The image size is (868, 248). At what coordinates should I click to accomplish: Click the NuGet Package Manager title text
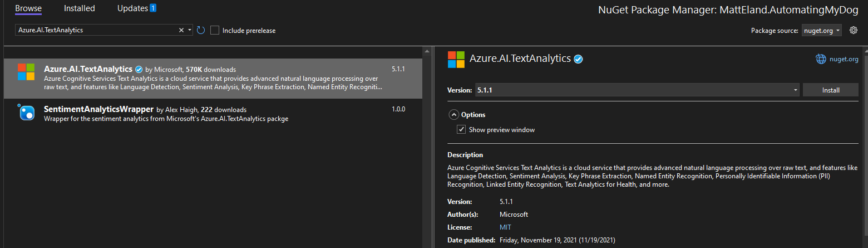pyautogui.click(x=728, y=10)
